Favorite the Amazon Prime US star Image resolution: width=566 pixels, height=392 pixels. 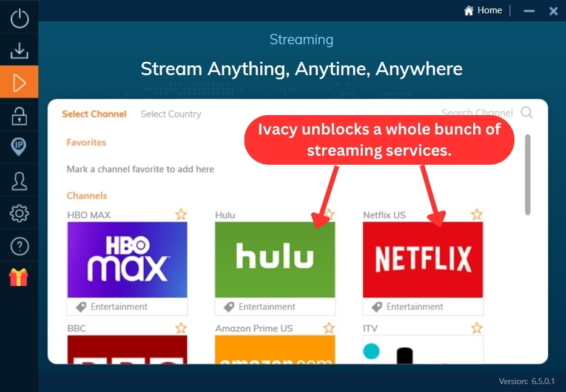pyautogui.click(x=328, y=328)
